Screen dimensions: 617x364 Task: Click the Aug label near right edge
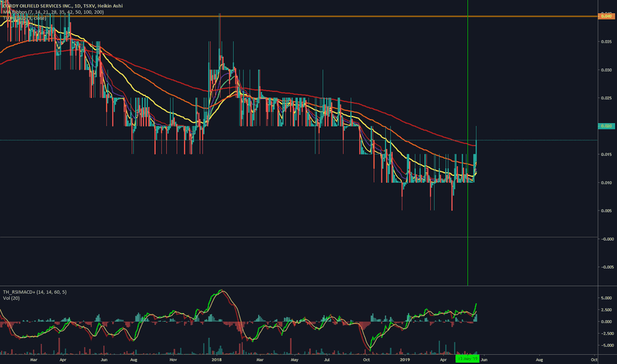(x=540, y=359)
